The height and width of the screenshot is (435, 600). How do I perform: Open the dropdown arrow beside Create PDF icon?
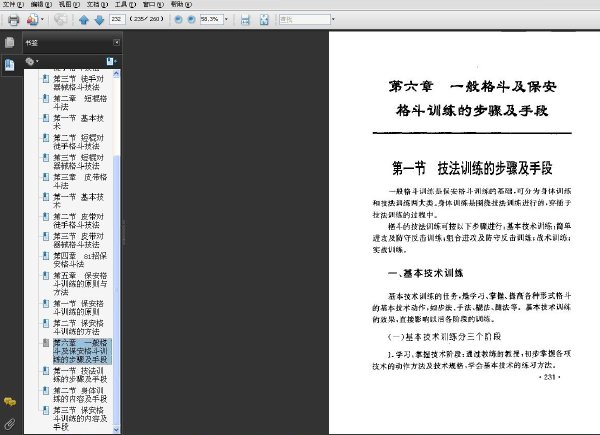coord(42,19)
